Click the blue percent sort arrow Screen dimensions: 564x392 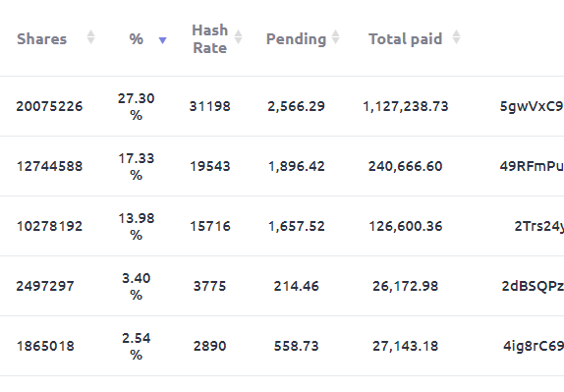click(x=162, y=40)
